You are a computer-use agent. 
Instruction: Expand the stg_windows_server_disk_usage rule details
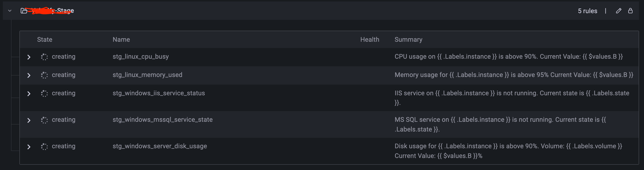pyautogui.click(x=29, y=147)
